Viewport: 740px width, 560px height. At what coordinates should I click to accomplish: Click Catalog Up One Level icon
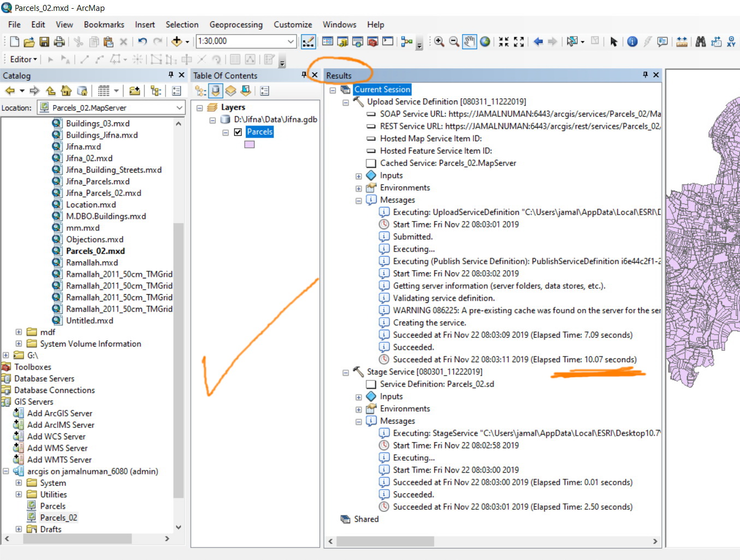[51, 91]
